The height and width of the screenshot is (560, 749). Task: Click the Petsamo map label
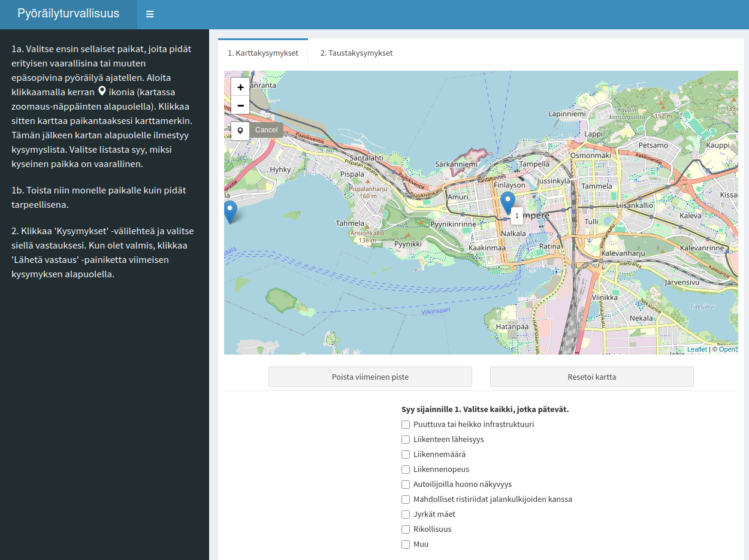pos(653,145)
